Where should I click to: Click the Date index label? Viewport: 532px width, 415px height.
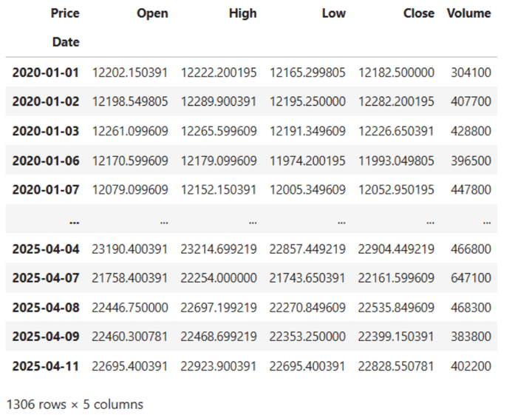(65, 42)
